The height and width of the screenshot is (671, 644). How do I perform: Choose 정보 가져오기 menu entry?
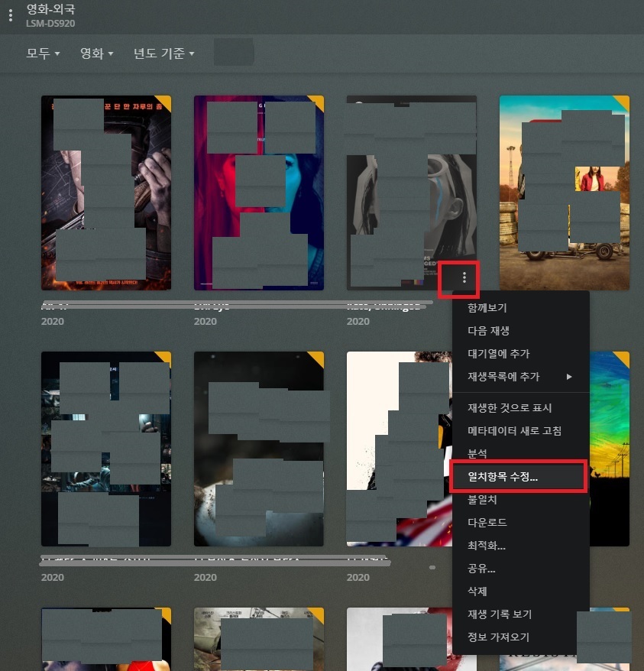tap(521, 637)
